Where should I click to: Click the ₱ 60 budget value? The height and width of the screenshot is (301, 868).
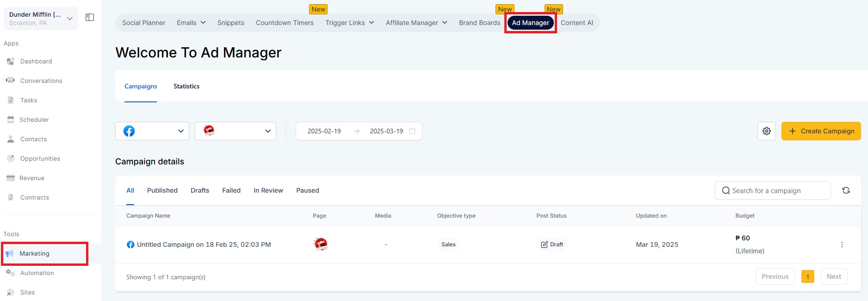tap(742, 238)
